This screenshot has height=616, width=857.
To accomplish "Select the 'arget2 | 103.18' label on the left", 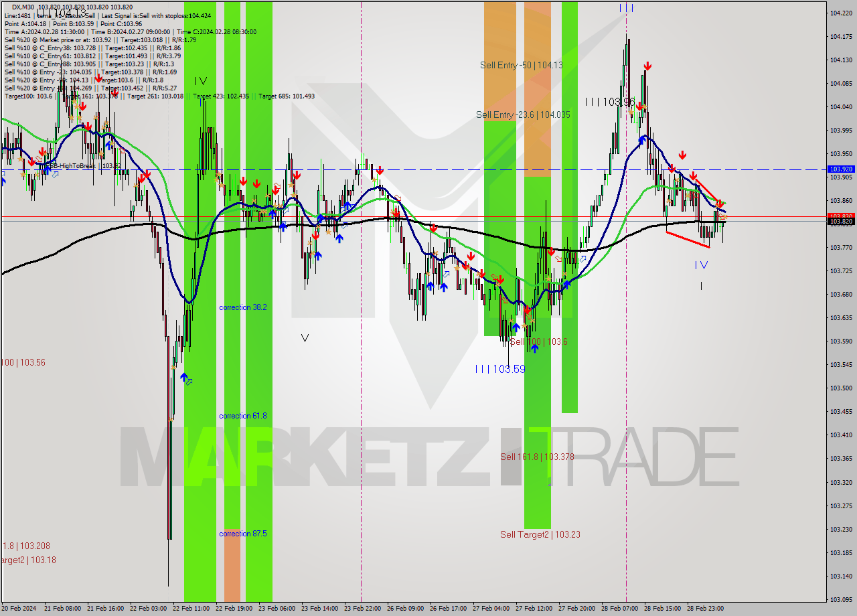I will click(28, 560).
